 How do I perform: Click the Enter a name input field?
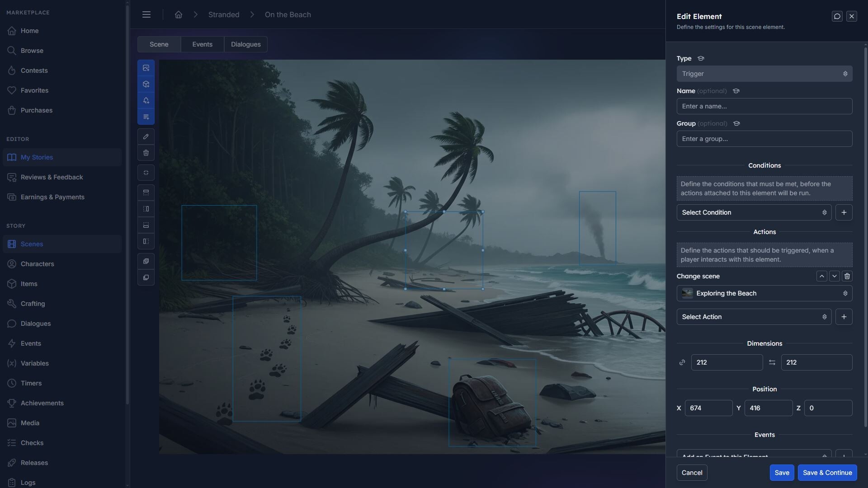764,106
